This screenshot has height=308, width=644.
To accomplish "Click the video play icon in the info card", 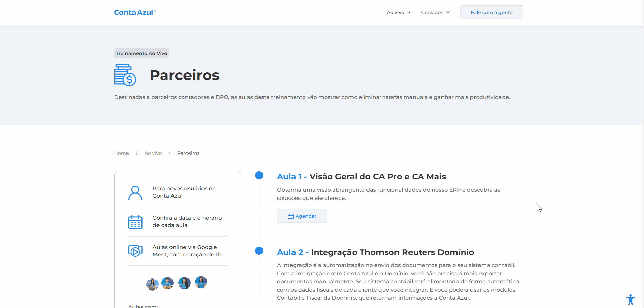I will point(135,251).
